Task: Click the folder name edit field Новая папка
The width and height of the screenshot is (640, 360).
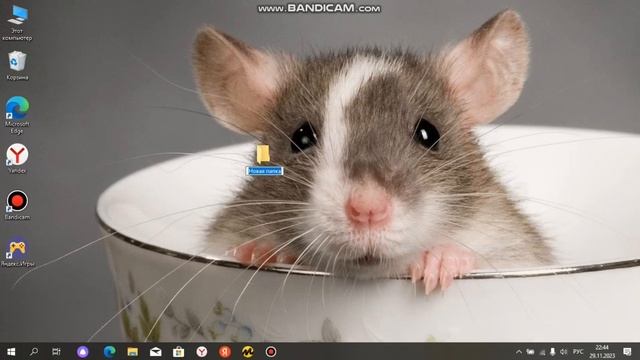Action: [x=264, y=171]
